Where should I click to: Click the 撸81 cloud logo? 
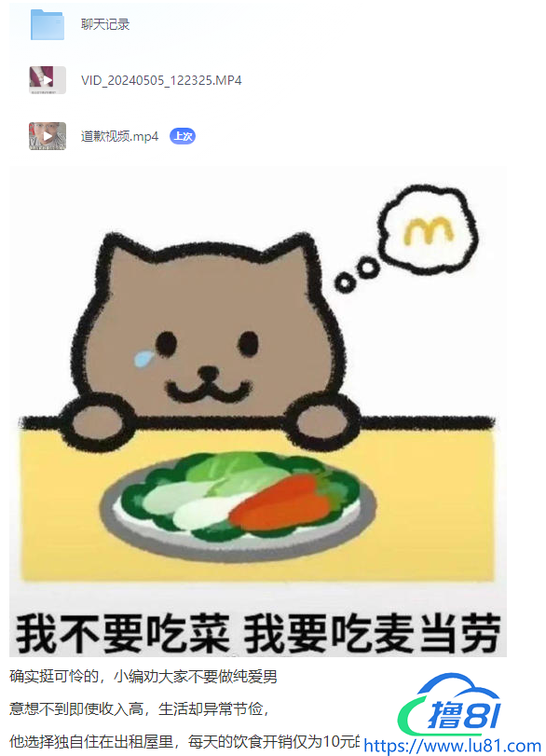451,705
